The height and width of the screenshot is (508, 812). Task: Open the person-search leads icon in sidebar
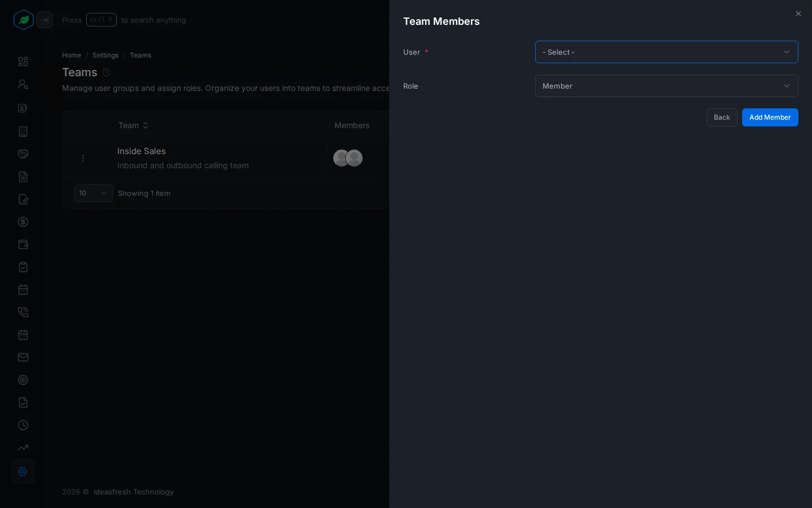[23, 84]
